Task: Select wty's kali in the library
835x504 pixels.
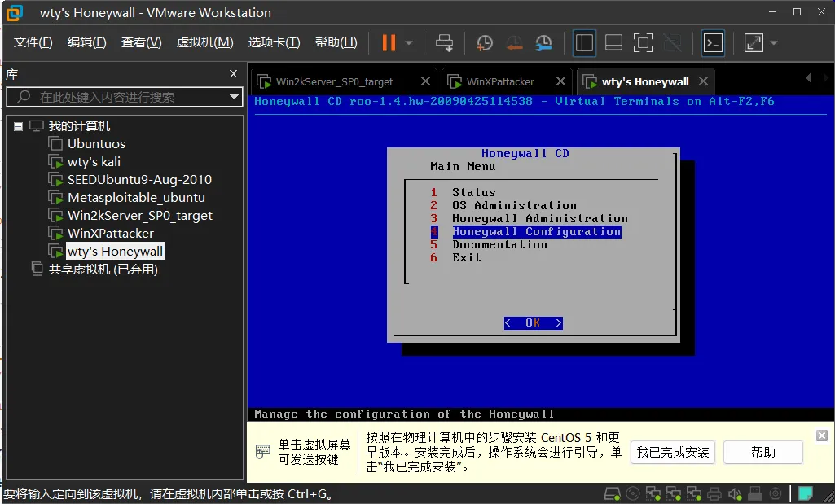Action: click(94, 162)
